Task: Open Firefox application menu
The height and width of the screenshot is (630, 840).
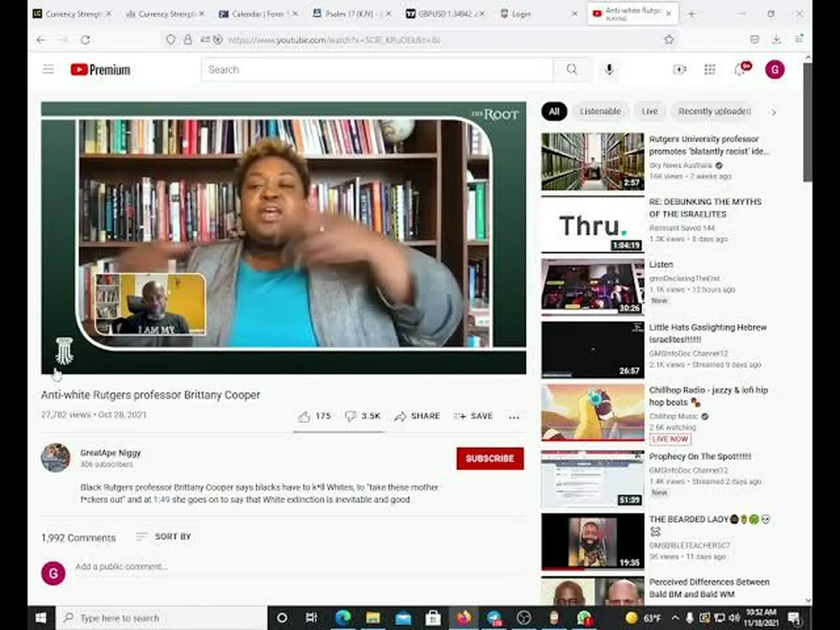Action: [799, 39]
